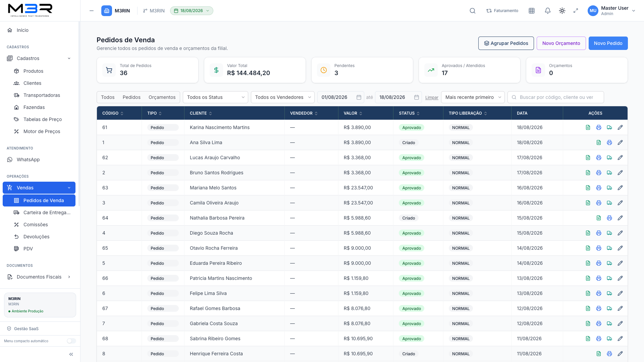The image size is (644, 362).
Task: Click Faturamento in top bar
Action: point(502,11)
